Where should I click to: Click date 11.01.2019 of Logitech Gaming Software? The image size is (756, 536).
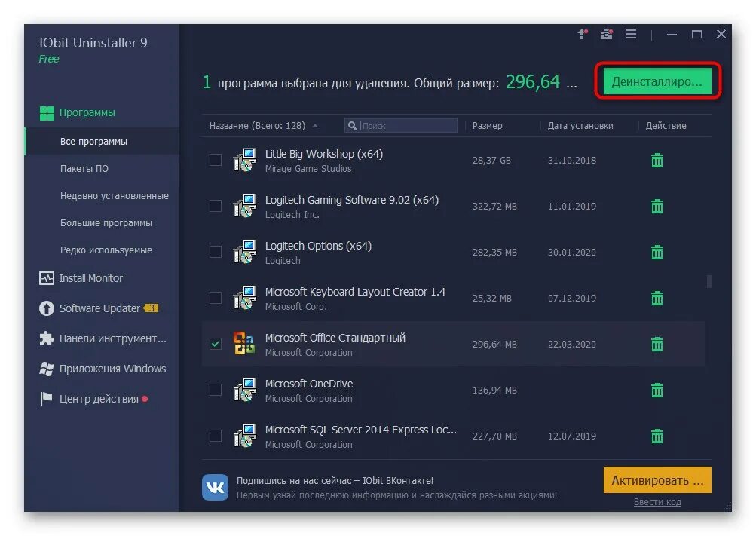(572, 207)
